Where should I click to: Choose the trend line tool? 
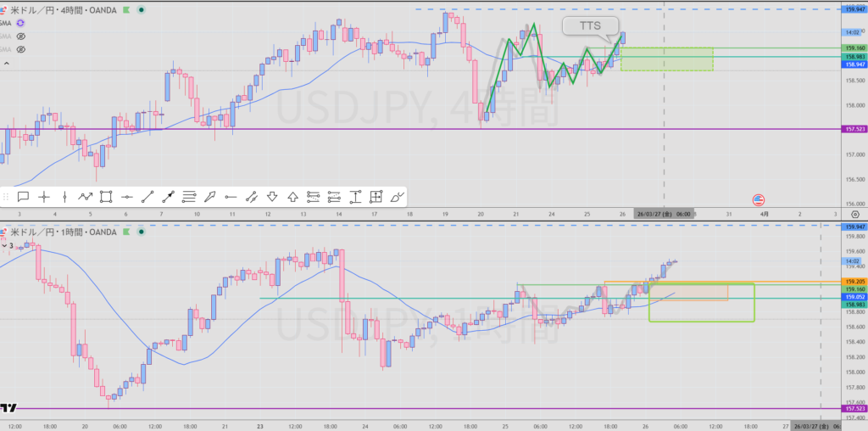coord(147,197)
